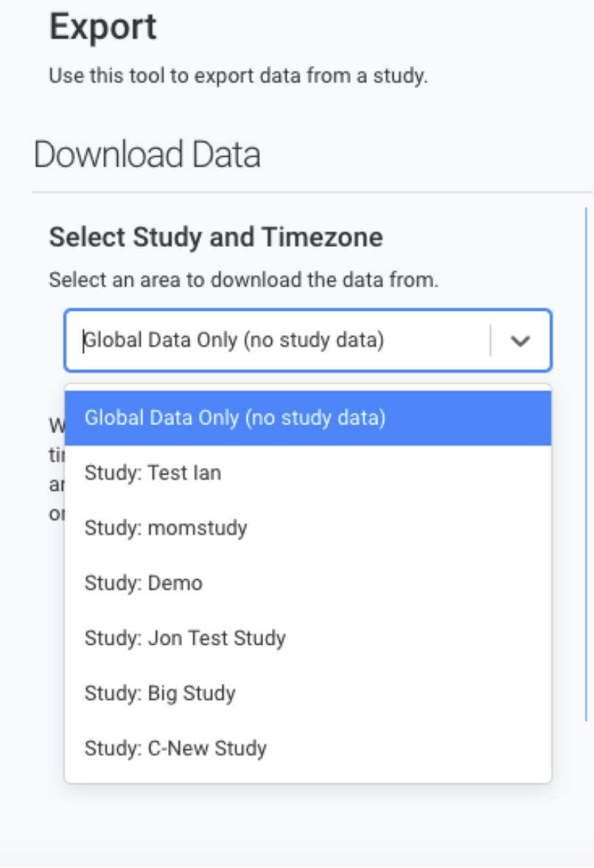This screenshot has height=868, width=594.
Task: Click the 'Use this tool to export data' description
Action: tap(238, 76)
